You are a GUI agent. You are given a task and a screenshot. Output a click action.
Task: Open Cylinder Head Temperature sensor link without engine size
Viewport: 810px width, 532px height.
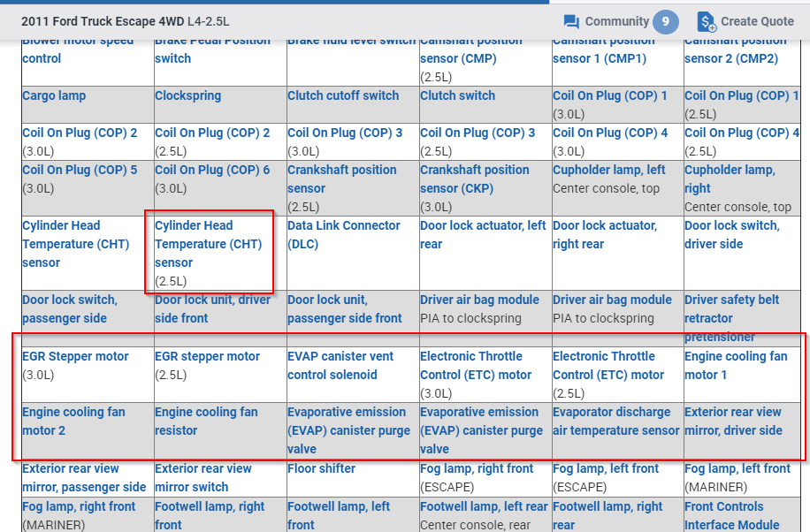[x=76, y=244]
